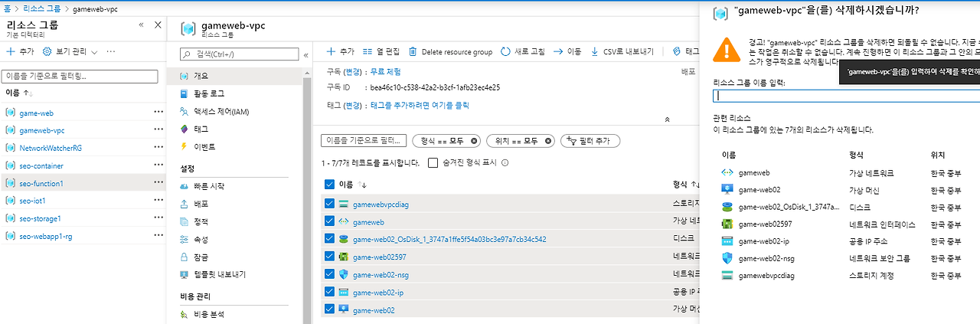Click the 태그를 추가하려면 여기를 클릭 link
980x324 pixels.
pos(420,105)
